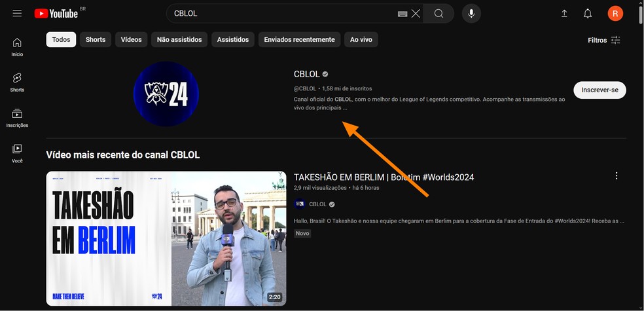The image size is (644, 311).
Task: Clear the search text with X icon
Action: click(x=416, y=14)
